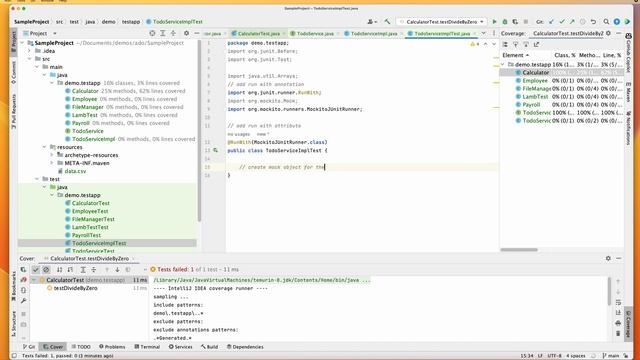
Task: Run CalculatorTest.testDivideByZero with the green play icon
Action: point(494,22)
